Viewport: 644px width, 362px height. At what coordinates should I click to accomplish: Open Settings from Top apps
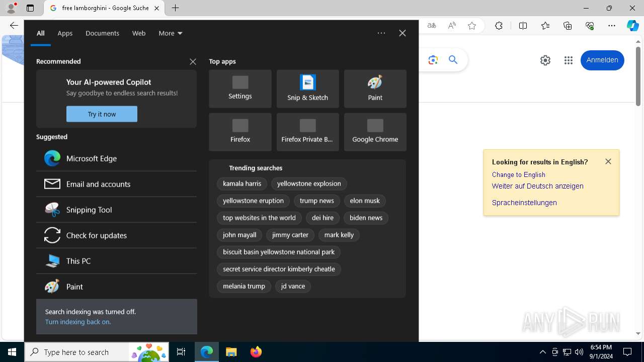pyautogui.click(x=240, y=88)
